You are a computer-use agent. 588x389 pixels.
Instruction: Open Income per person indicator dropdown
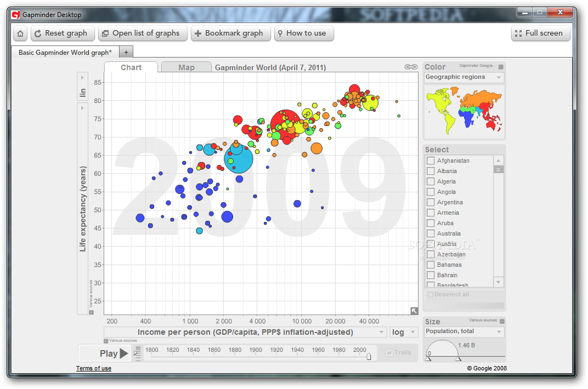pyautogui.click(x=245, y=332)
